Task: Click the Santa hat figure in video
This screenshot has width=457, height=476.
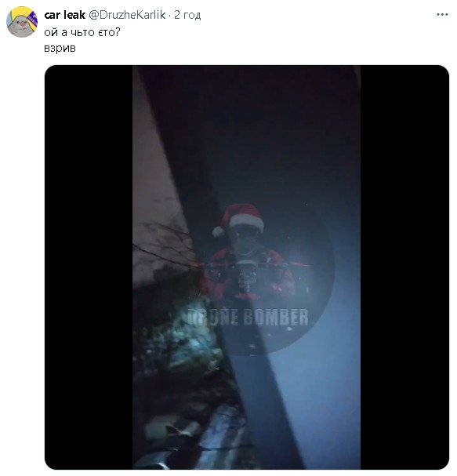Action: [x=246, y=252]
